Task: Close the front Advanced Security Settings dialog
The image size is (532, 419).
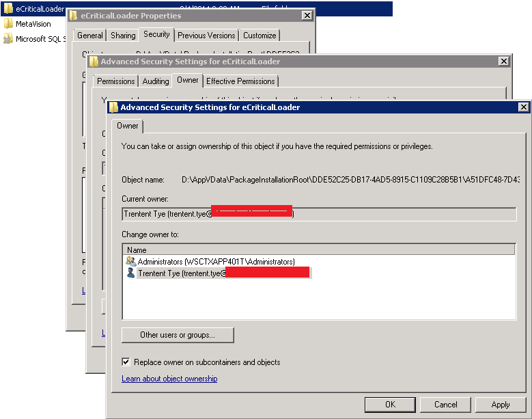Action: point(524,107)
